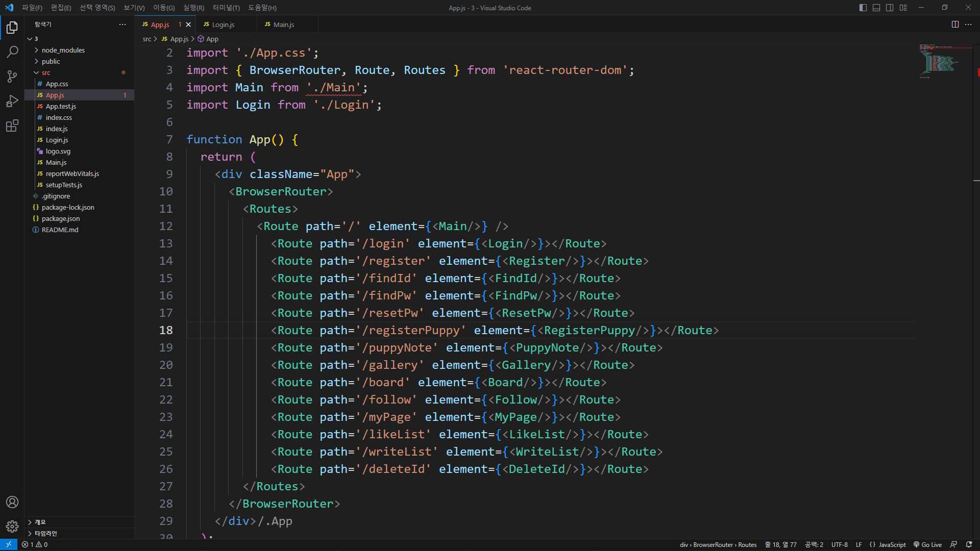
Task: Switch to the Login.js tab
Action: pyautogui.click(x=223, y=24)
